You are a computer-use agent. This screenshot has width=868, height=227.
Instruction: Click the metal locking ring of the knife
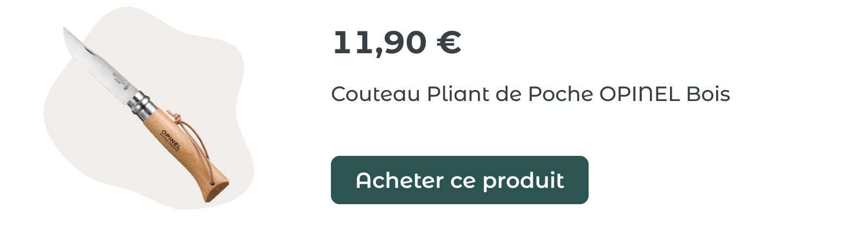coord(141,105)
